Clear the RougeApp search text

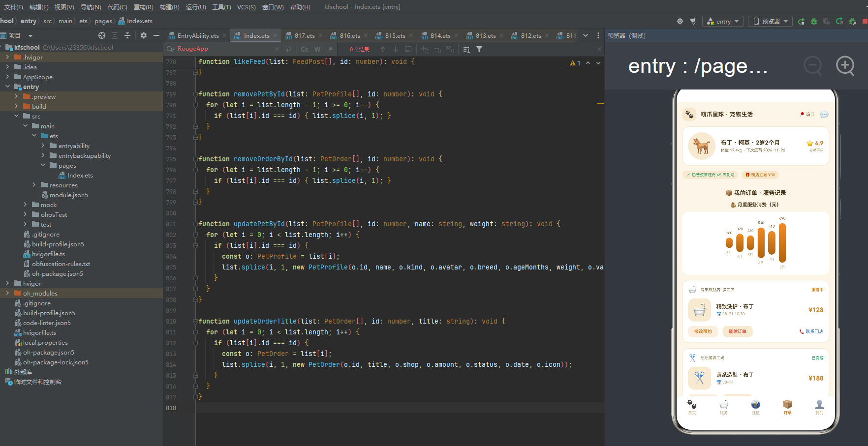click(277, 49)
